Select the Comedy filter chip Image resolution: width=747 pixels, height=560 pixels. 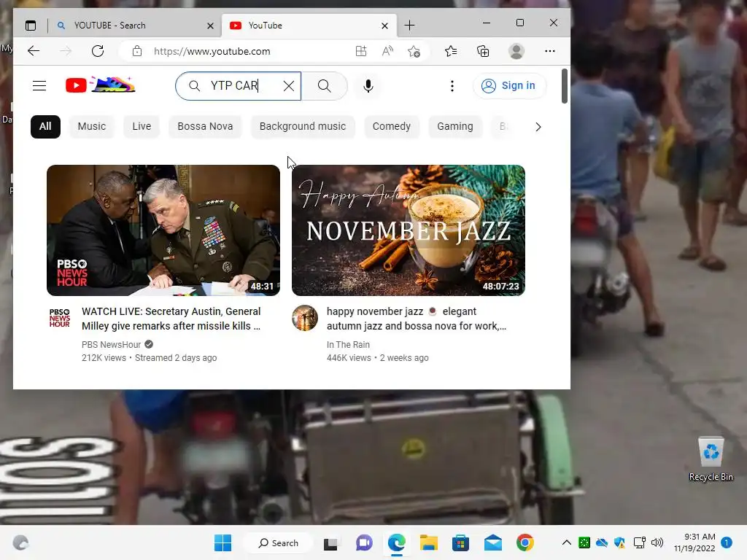click(x=391, y=127)
